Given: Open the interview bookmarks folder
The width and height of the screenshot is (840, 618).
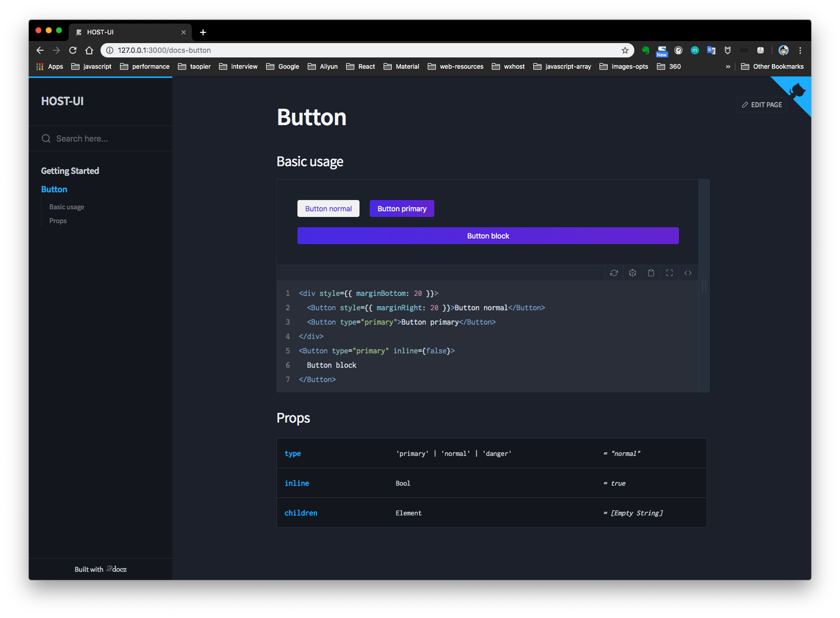Looking at the screenshot, I should click(x=238, y=67).
